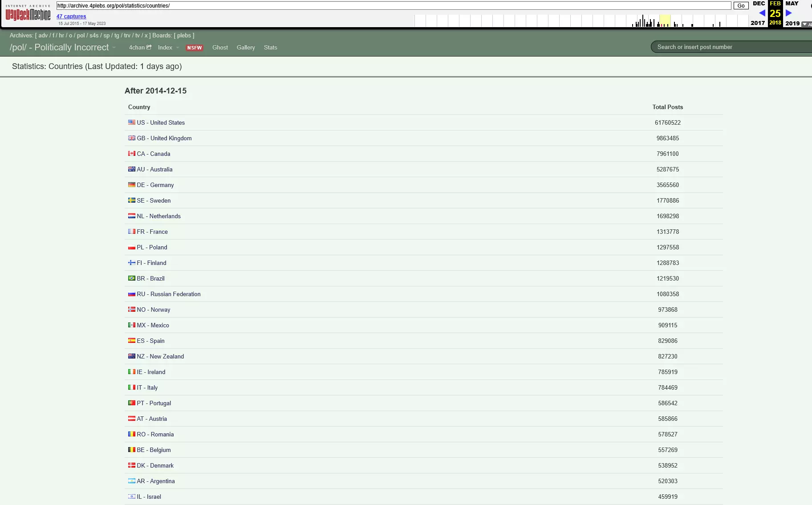Select the RU - Russian Federation row text
The width and height of the screenshot is (812, 505).
point(169,294)
